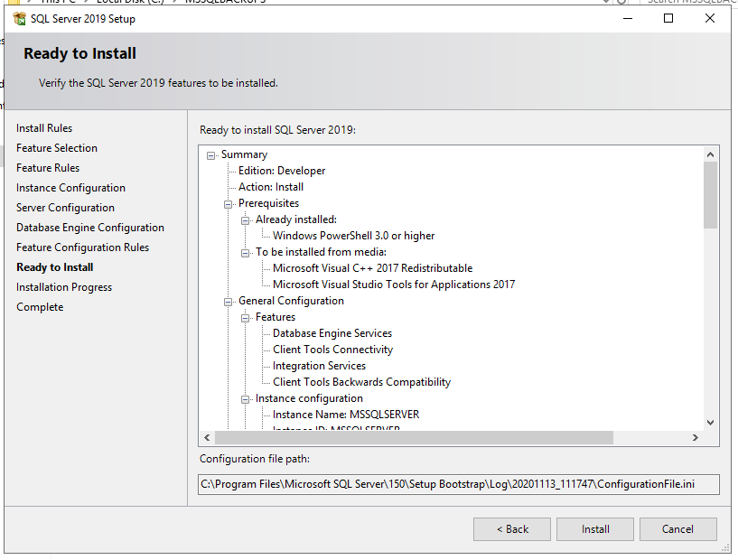This screenshot has height=560, width=738.
Task: Select the 'To be installed from media:' label
Action: click(321, 252)
